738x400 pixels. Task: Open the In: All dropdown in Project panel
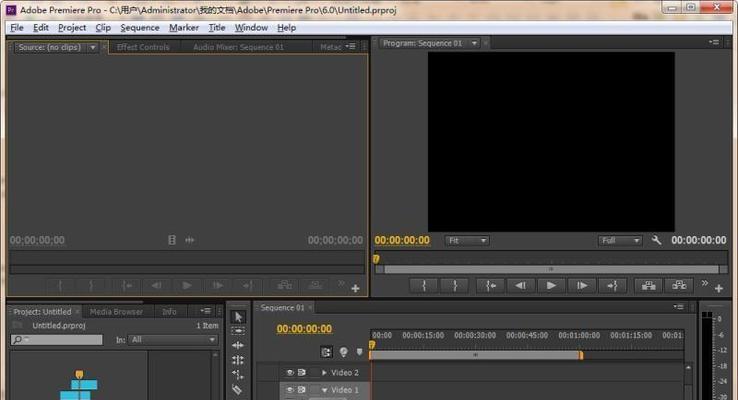tap(173, 339)
